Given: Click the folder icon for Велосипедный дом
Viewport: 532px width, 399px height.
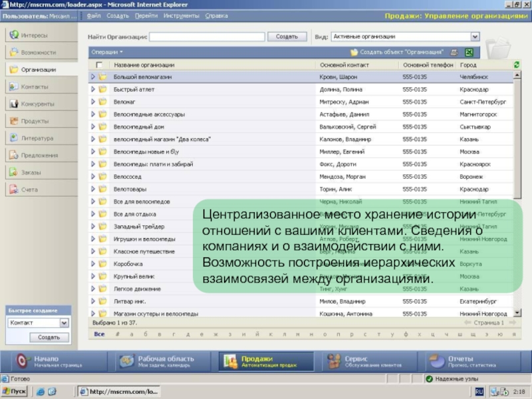Looking at the screenshot, I should (102, 126).
